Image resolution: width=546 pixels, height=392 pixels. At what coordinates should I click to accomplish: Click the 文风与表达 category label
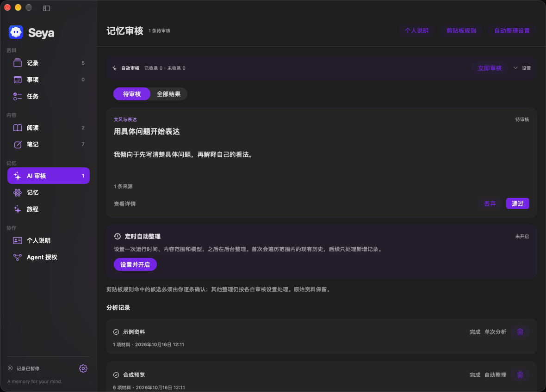click(x=125, y=119)
